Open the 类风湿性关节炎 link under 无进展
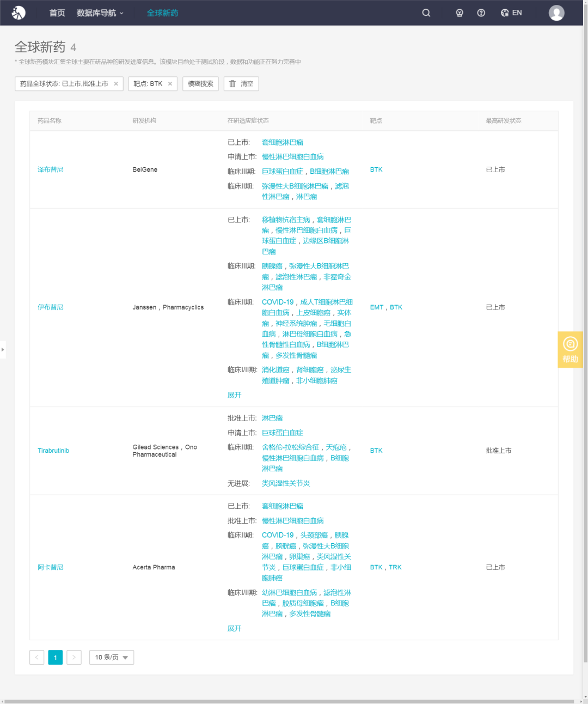This screenshot has height=704, width=588. tap(286, 483)
